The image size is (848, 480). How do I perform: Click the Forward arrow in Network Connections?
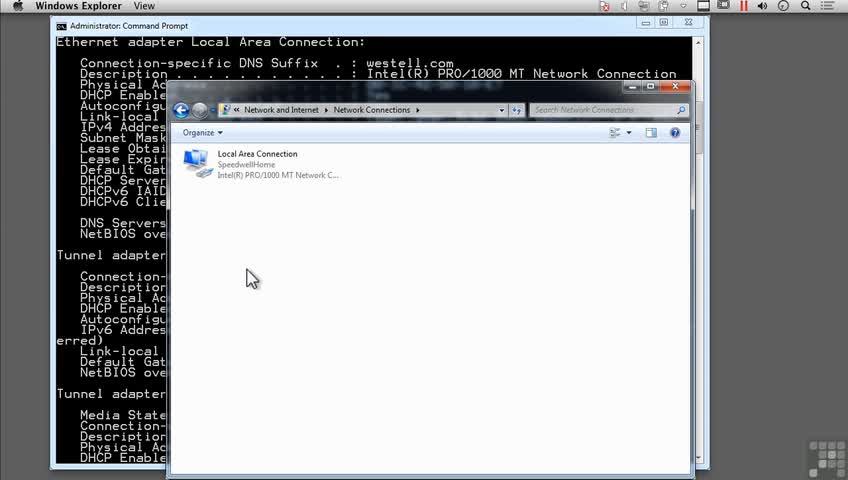click(x=200, y=110)
